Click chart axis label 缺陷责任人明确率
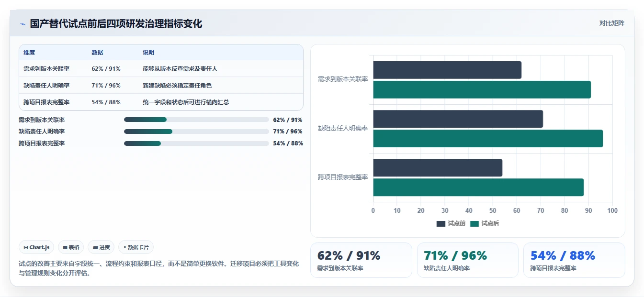Screen dimensions: 644x297 343,128
